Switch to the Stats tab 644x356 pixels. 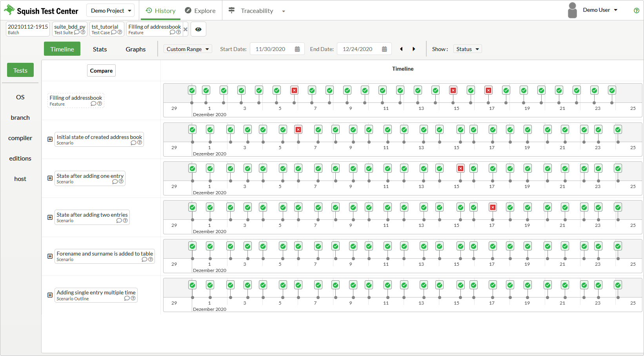point(100,49)
